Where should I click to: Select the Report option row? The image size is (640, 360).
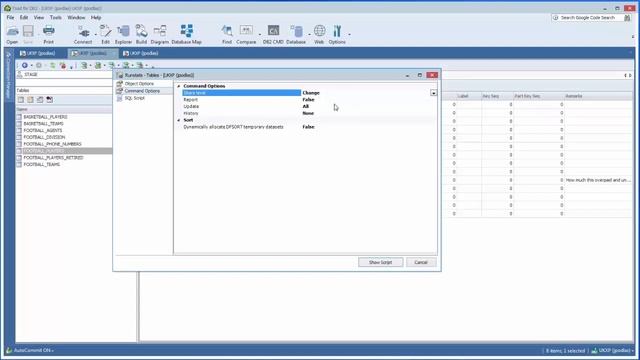[309, 100]
